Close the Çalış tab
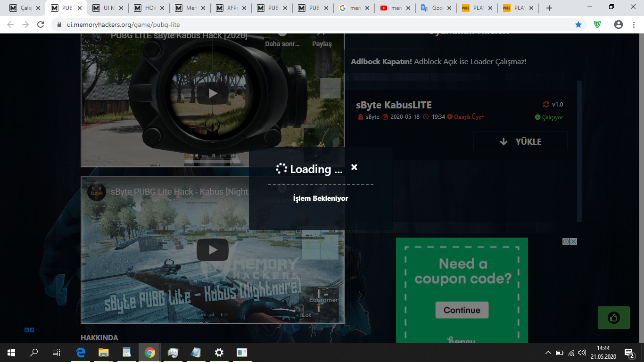The height and width of the screenshot is (362, 644). 39,8
